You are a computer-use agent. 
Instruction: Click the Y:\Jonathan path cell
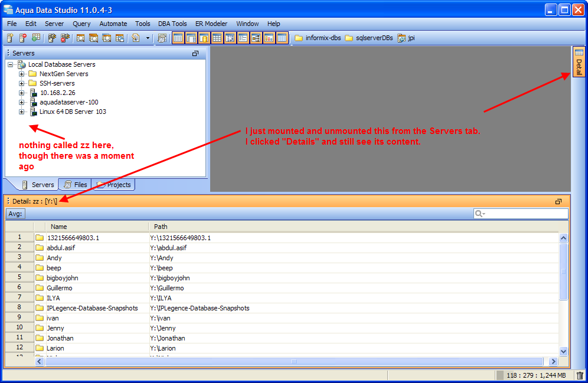pos(354,338)
